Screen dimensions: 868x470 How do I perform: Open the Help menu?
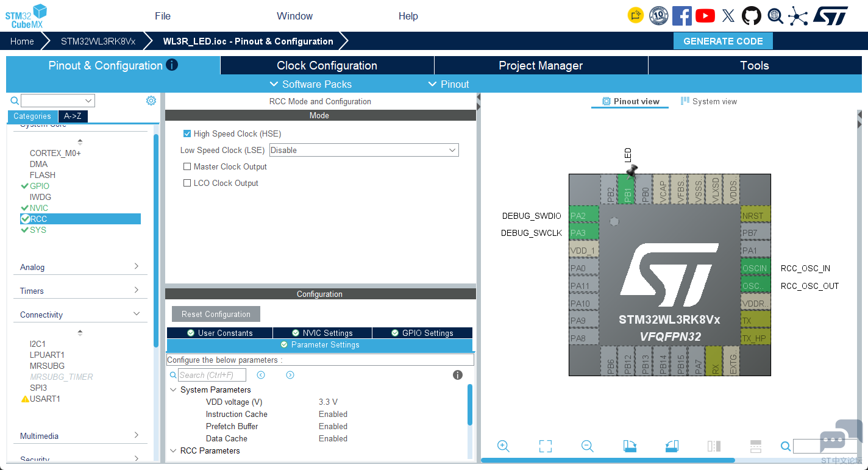[408, 16]
